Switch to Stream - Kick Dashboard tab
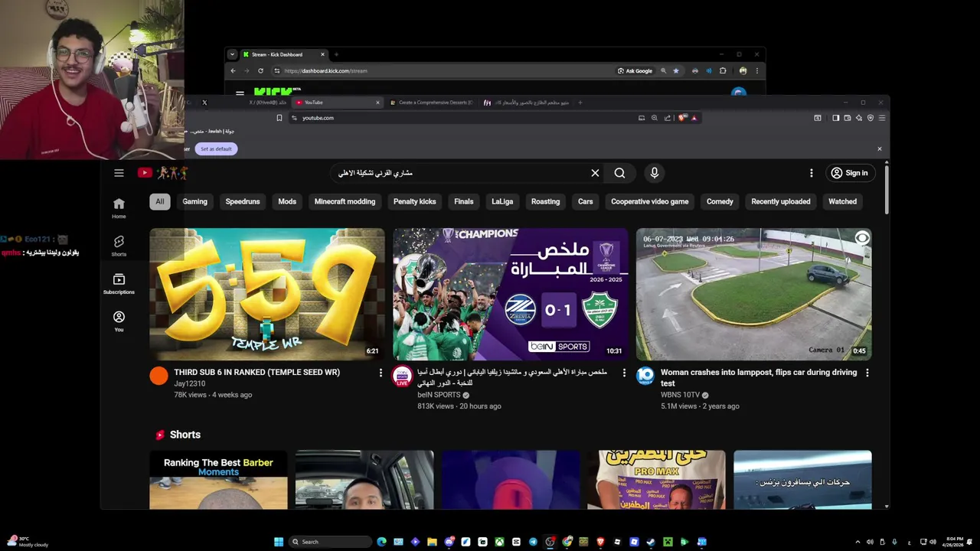 click(x=283, y=54)
